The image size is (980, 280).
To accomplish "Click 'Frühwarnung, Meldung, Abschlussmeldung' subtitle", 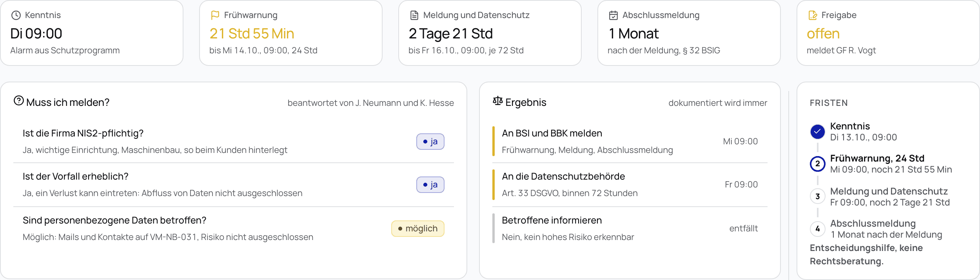I will [587, 150].
